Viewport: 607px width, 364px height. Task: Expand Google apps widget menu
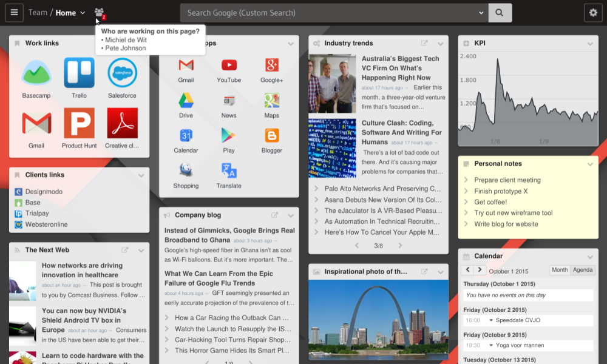coord(291,44)
